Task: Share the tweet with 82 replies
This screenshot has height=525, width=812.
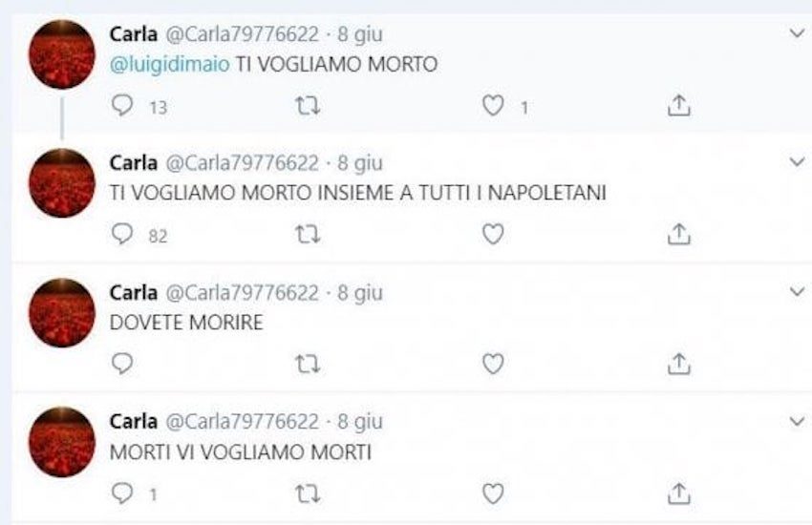Action: [678, 235]
